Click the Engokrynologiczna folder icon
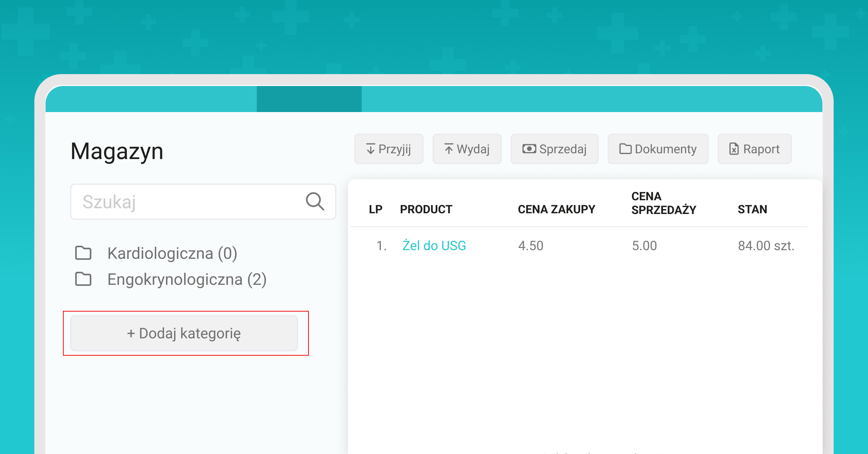 83,279
